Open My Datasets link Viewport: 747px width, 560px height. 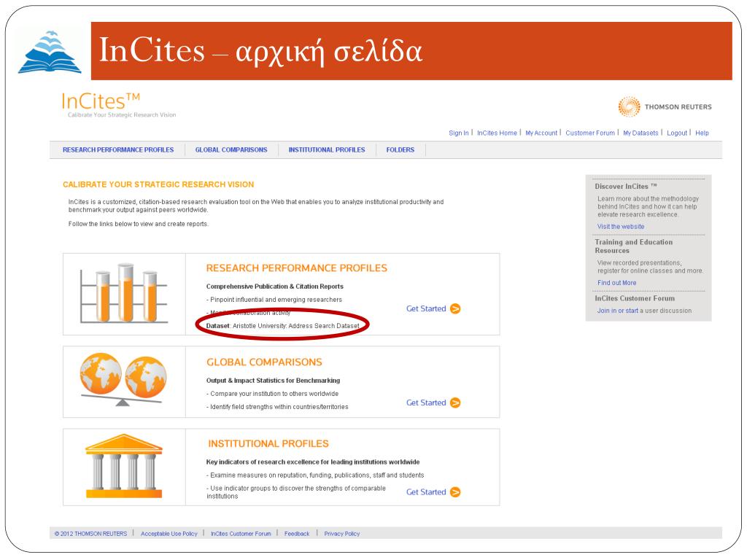coord(640,133)
